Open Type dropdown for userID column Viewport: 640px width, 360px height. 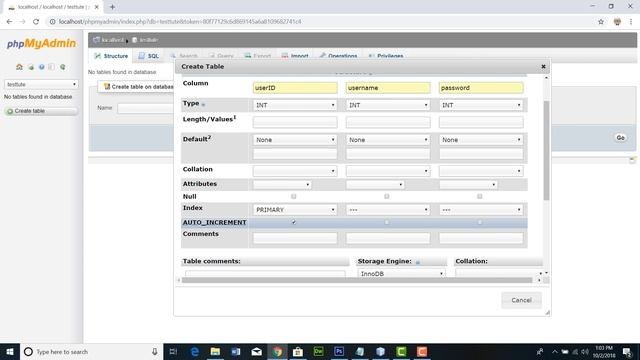(x=295, y=105)
